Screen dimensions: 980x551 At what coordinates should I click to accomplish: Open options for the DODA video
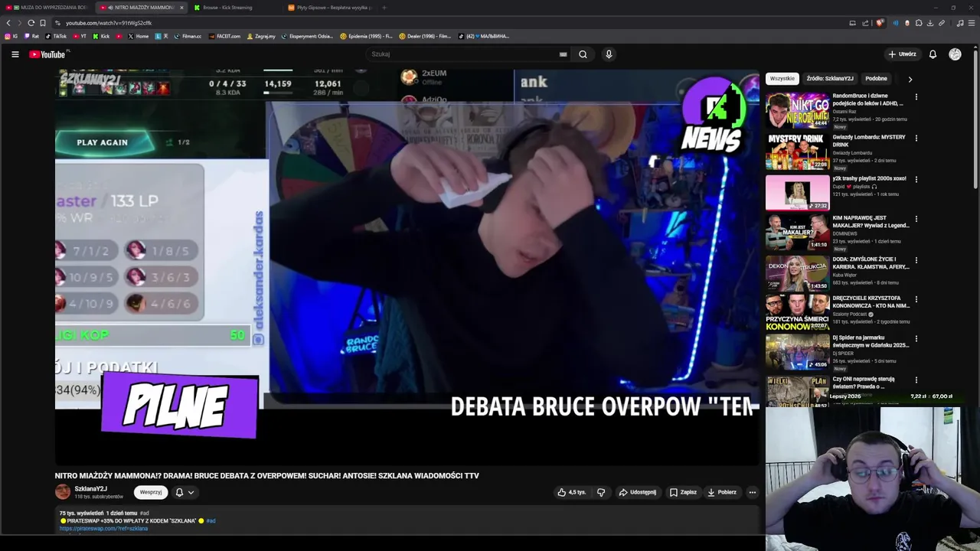pos(916,260)
